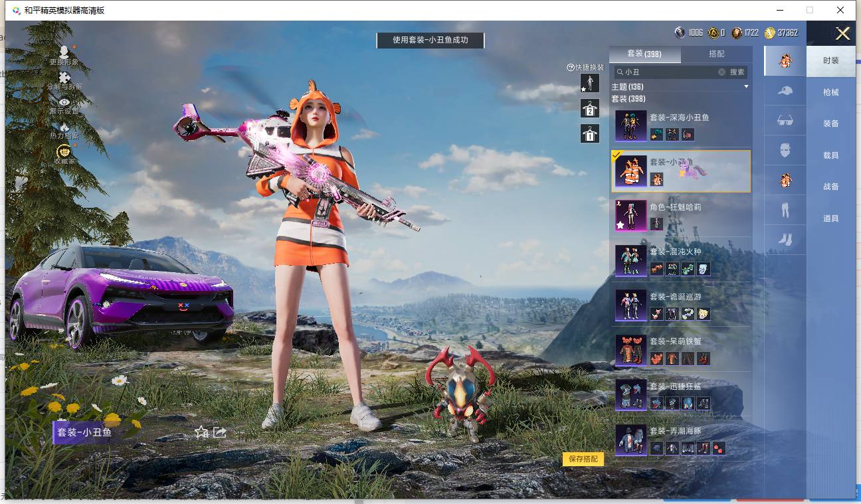Open the pants category icon
This screenshot has height=504, width=861.
tap(785, 210)
